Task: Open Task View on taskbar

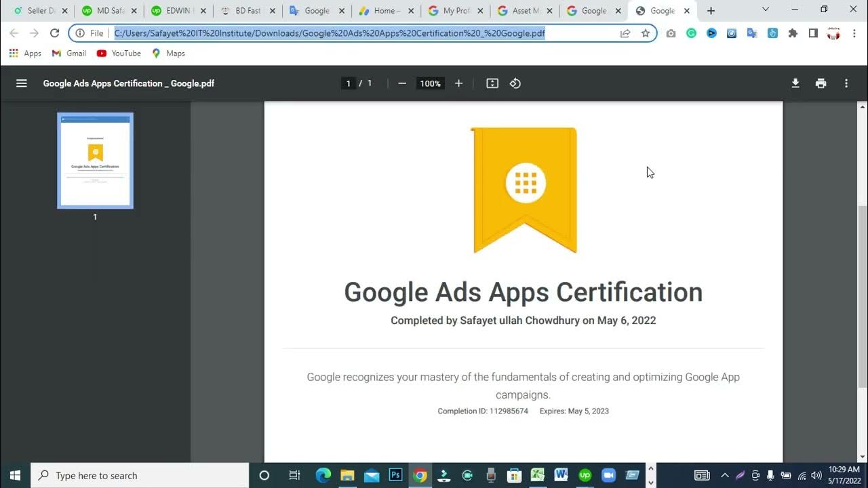Action: coord(294,475)
